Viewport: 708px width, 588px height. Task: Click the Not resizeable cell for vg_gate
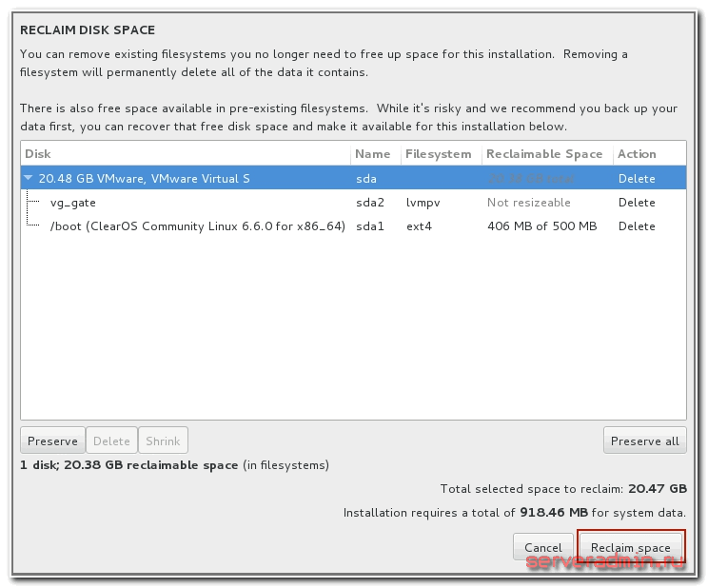[x=528, y=203]
